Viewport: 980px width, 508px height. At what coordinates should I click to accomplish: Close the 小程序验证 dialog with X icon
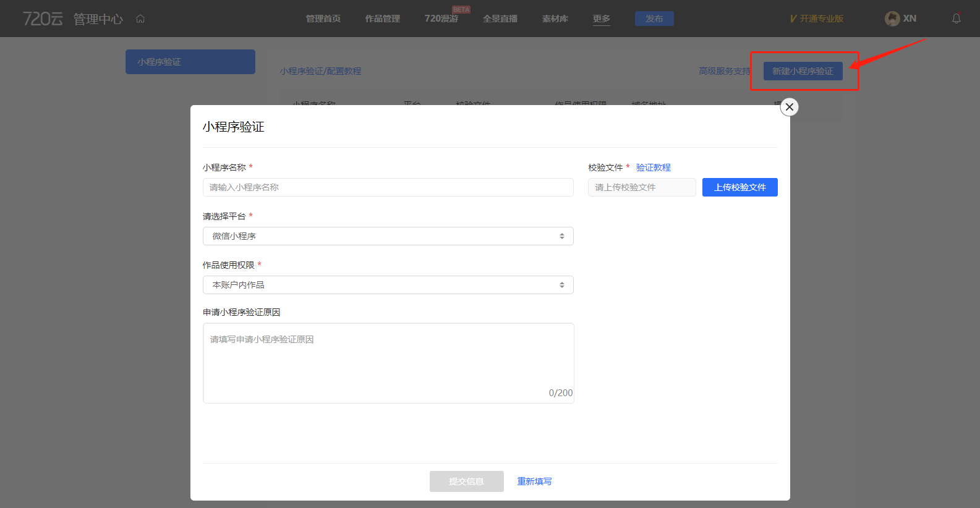790,107
